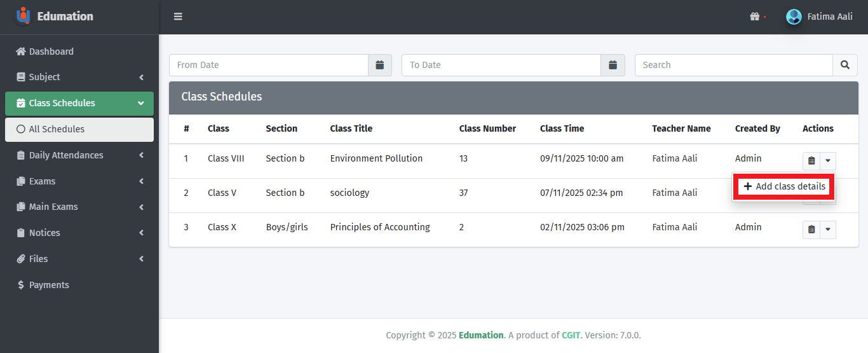868x353 pixels.
Task: Toggle actions dropdown caret for Environment Pollution
Action: point(827,161)
